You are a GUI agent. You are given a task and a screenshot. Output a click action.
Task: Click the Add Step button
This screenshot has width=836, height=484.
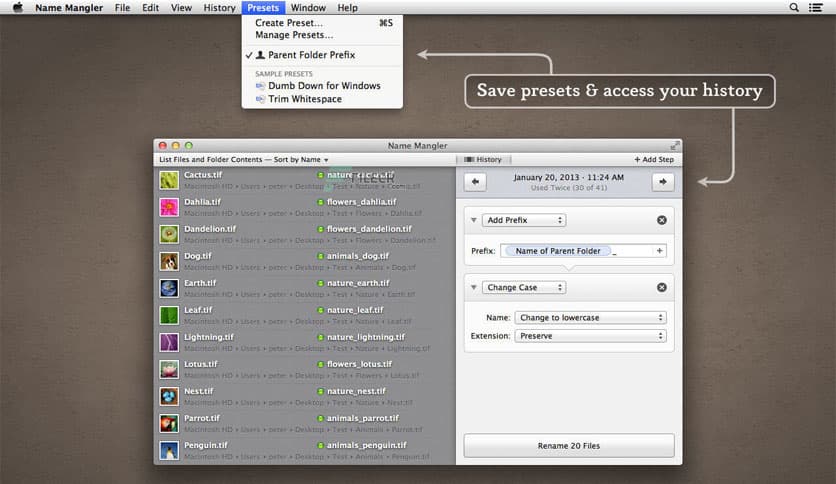(x=654, y=159)
